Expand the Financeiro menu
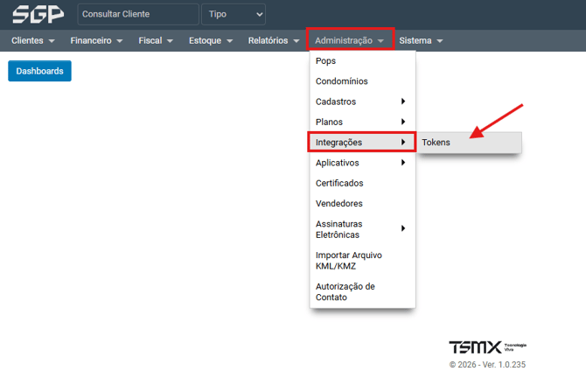 [x=96, y=41]
